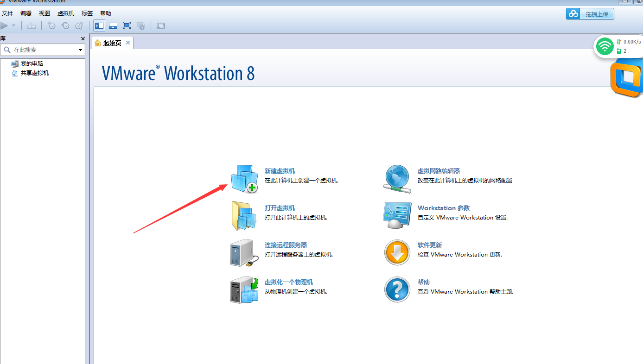
Task: Click the home icon on 起始页 tab
Action: click(98, 43)
